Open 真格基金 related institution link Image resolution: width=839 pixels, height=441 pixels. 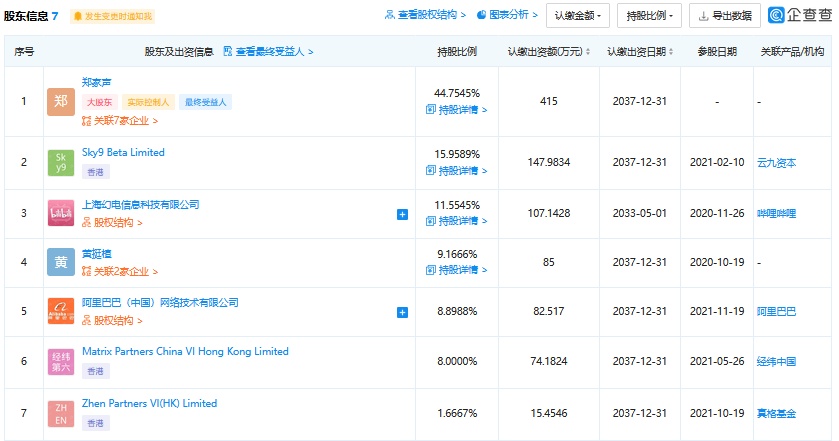click(776, 414)
